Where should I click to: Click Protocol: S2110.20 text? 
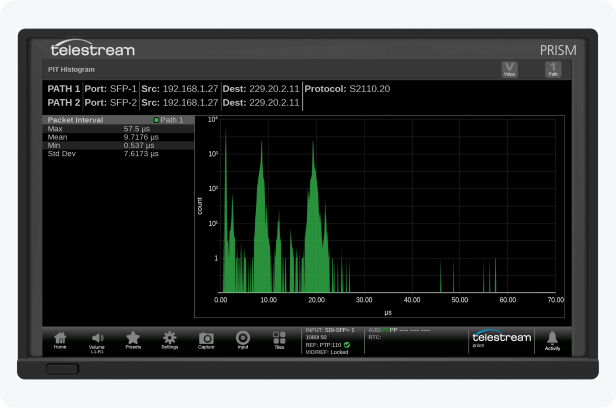(x=347, y=89)
